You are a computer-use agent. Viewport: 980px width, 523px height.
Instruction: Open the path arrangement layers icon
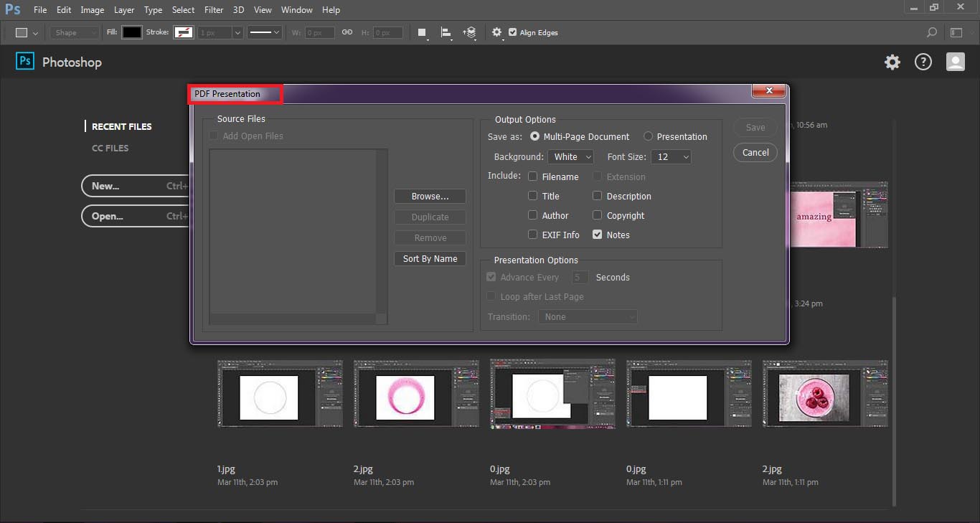click(470, 32)
